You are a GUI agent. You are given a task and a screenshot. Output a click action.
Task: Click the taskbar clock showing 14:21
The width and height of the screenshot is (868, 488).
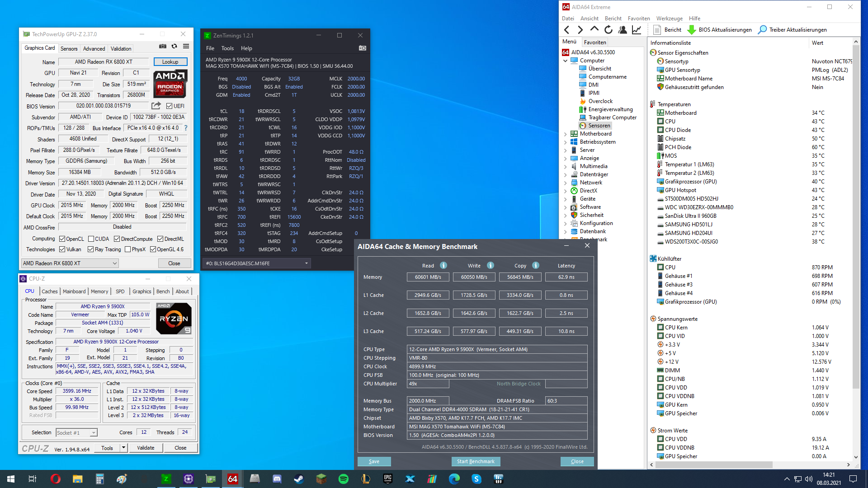pyautogui.click(x=829, y=479)
